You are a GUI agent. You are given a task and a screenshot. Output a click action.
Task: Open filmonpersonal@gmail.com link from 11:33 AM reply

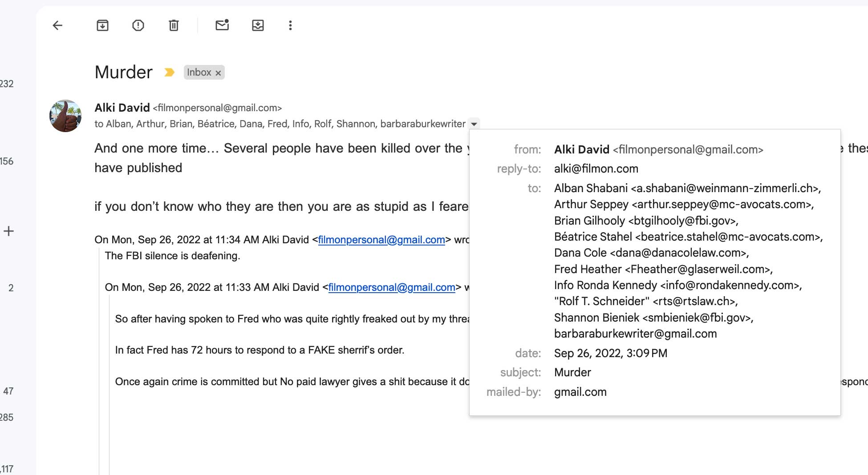pos(392,287)
